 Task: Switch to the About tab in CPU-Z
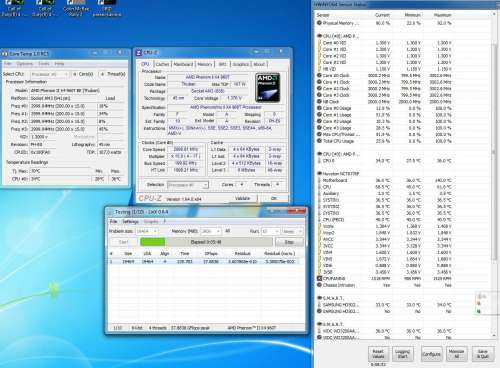point(259,64)
